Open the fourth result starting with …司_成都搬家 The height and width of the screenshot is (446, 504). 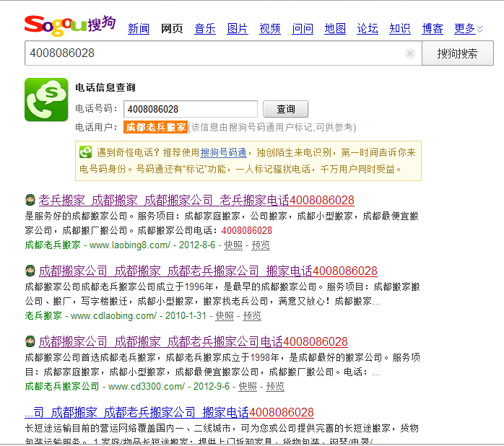click(x=169, y=412)
